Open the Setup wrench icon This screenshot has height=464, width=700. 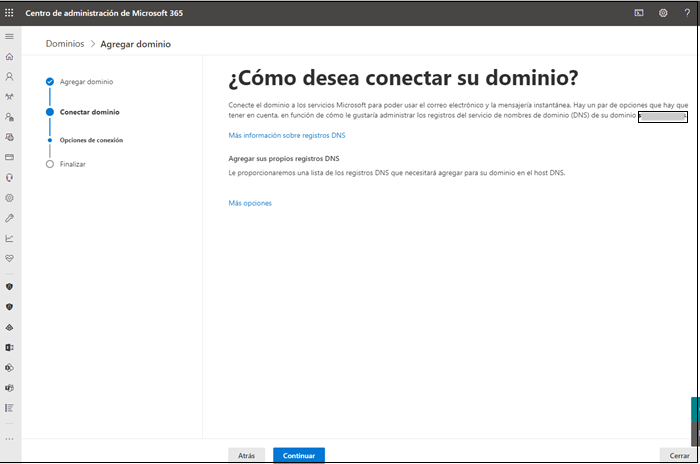click(x=9, y=218)
